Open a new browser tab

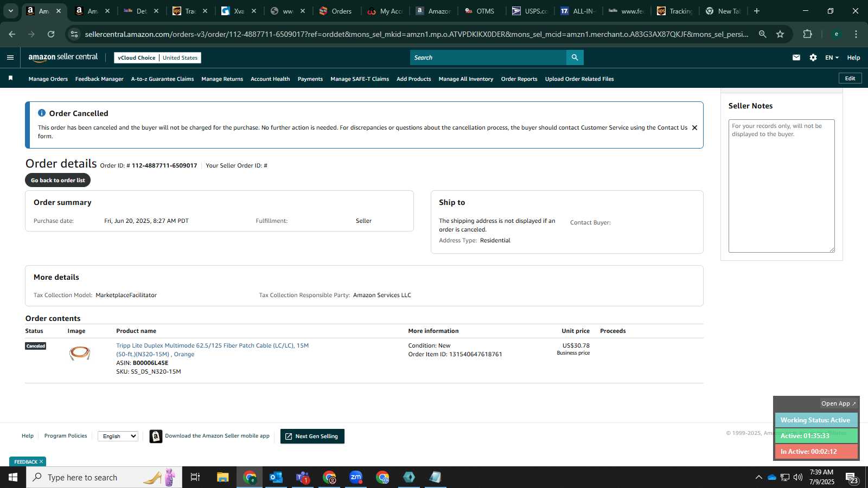click(757, 11)
